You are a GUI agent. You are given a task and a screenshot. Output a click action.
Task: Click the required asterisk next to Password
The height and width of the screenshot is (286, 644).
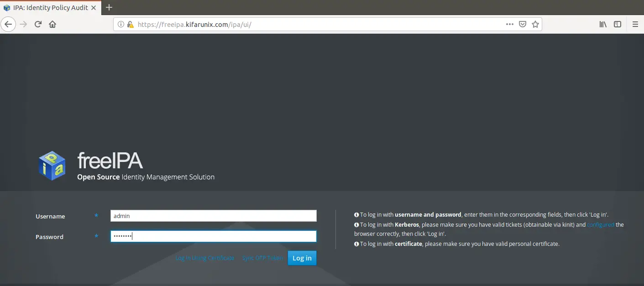point(96,236)
